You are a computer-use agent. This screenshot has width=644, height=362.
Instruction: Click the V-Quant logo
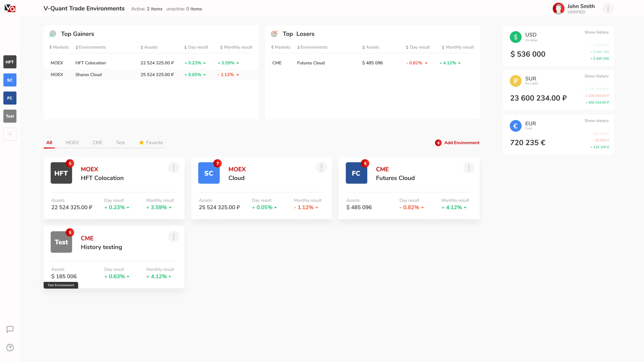point(10,8)
